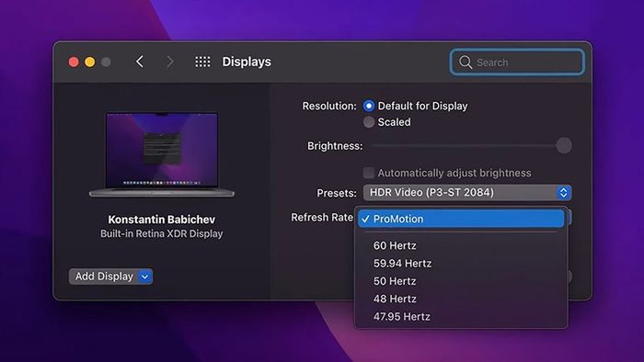Go back with the left chevron
The image size is (644, 362).
coord(140,62)
